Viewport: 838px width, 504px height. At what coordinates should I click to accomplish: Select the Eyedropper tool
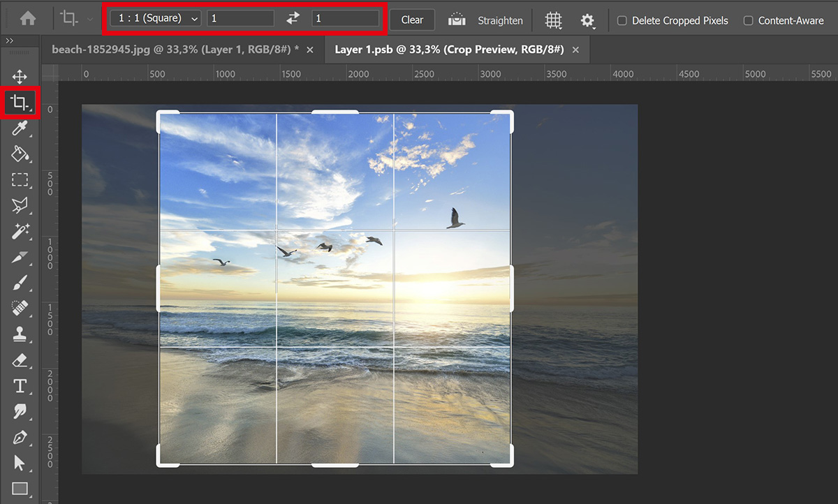pyautogui.click(x=20, y=128)
